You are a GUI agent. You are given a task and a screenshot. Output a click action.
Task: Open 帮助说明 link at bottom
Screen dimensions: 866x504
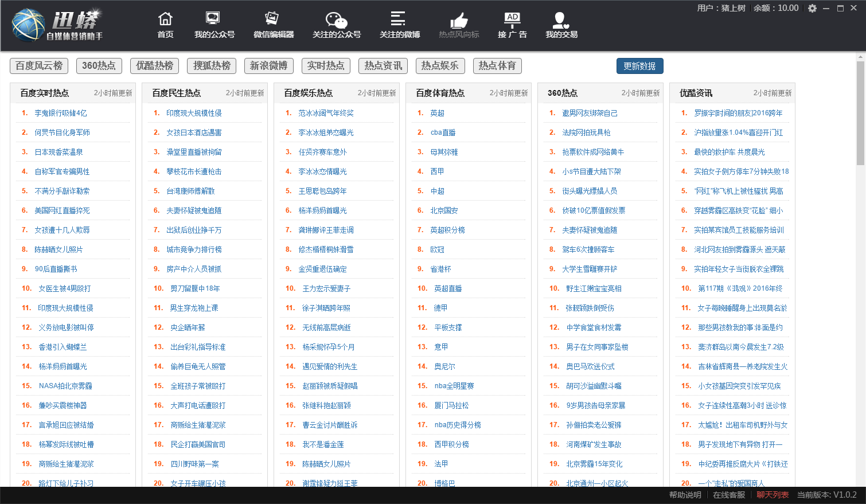coord(685,495)
